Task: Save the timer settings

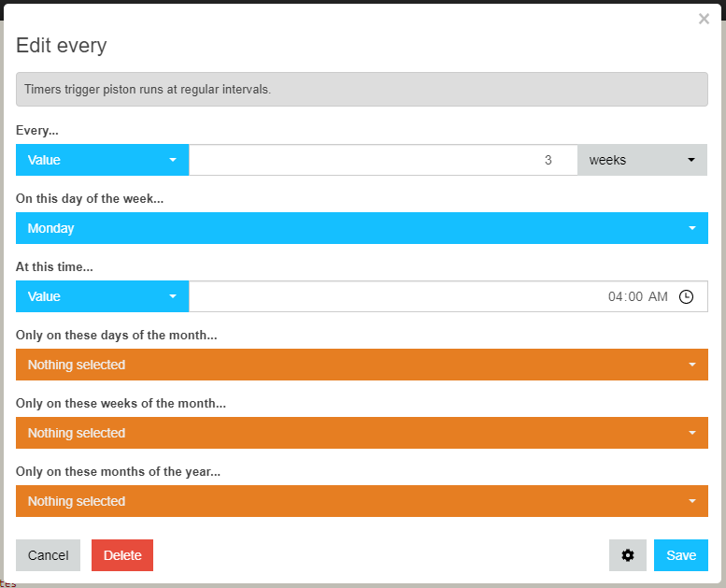Action: tap(680, 554)
